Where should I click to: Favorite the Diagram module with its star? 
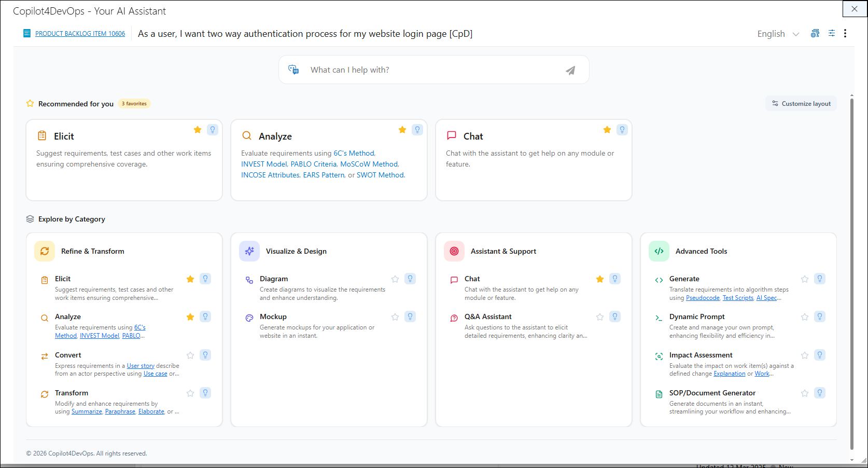395,279
